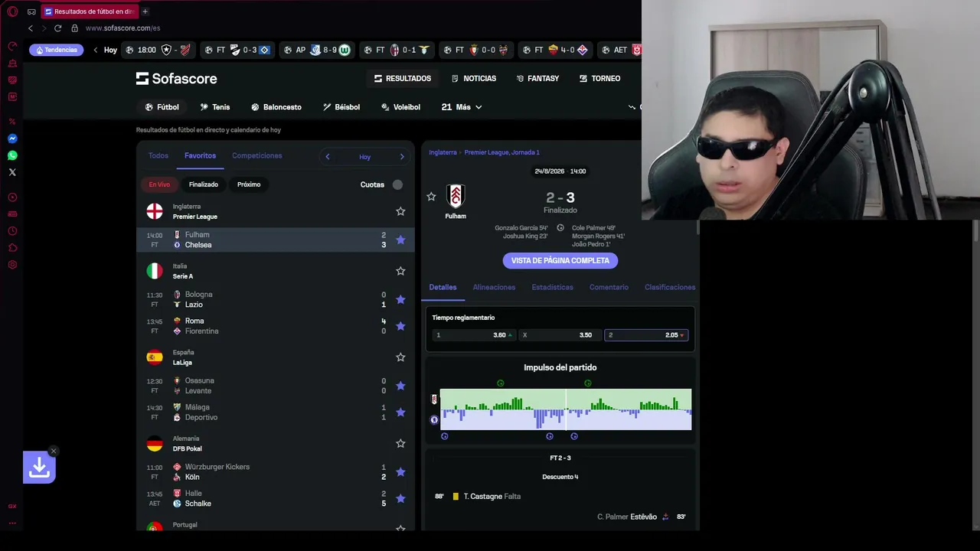Select the Tenis sport
The width and height of the screenshot is (980, 551).
[215, 107]
